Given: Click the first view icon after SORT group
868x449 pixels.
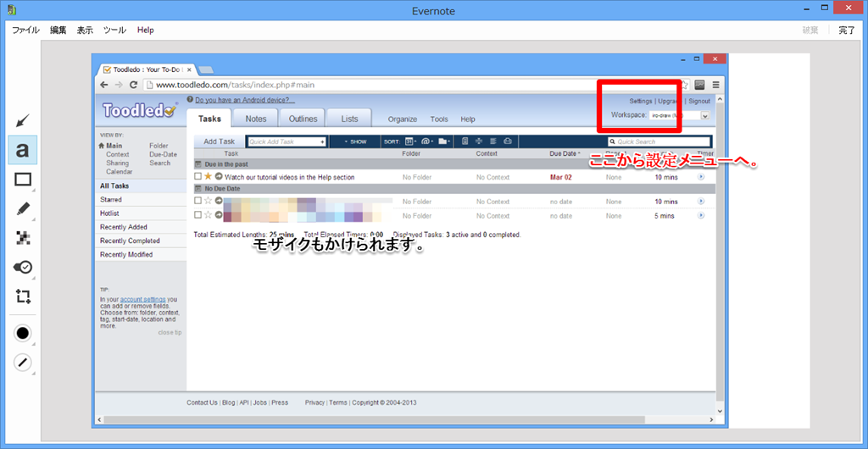Looking at the screenshot, I should point(465,141).
